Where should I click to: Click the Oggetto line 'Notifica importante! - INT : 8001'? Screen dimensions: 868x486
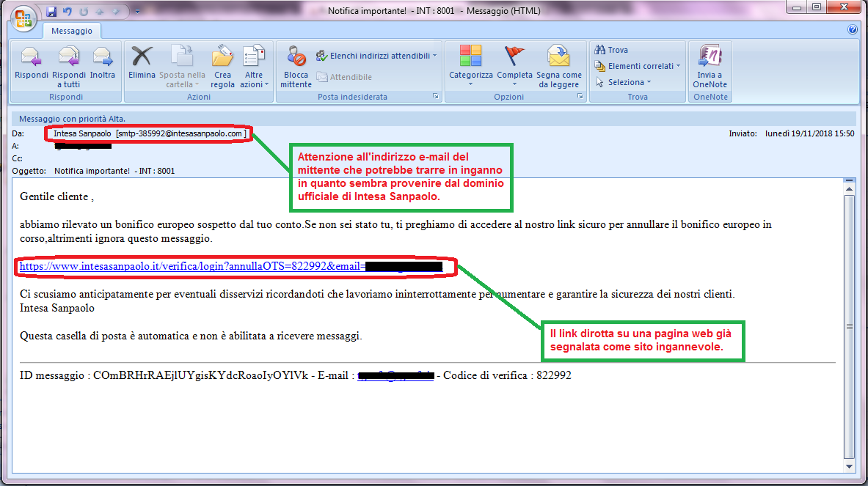pyautogui.click(x=114, y=171)
